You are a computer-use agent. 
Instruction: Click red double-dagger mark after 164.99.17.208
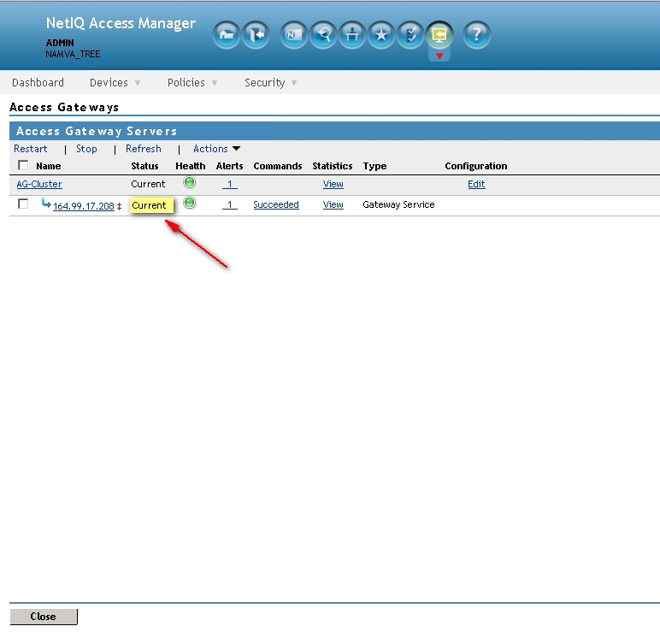click(119, 206)
